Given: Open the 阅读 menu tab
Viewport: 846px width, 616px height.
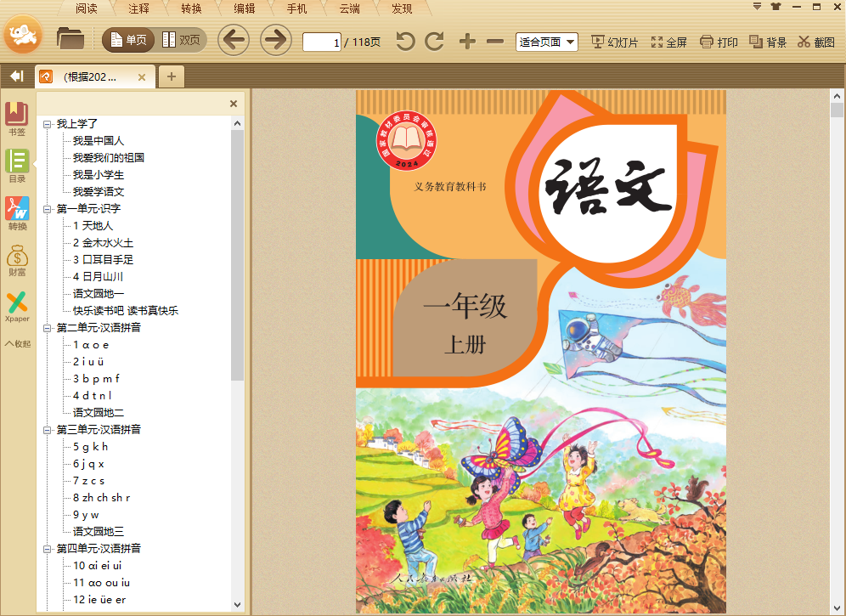Looking at the screenshot, I should [86, 8].
